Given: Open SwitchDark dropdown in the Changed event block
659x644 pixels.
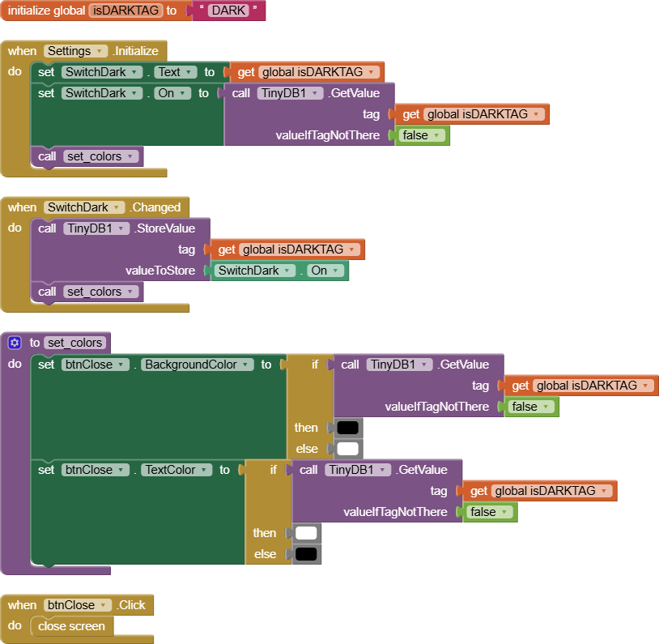Looking at the screenshot, I should 85,207.
